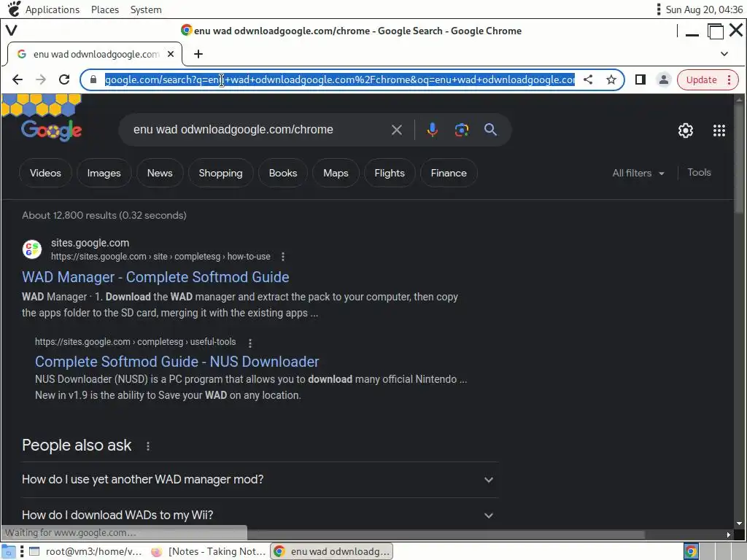
Task: Open more options for useful-tools result
Action: 250,343
